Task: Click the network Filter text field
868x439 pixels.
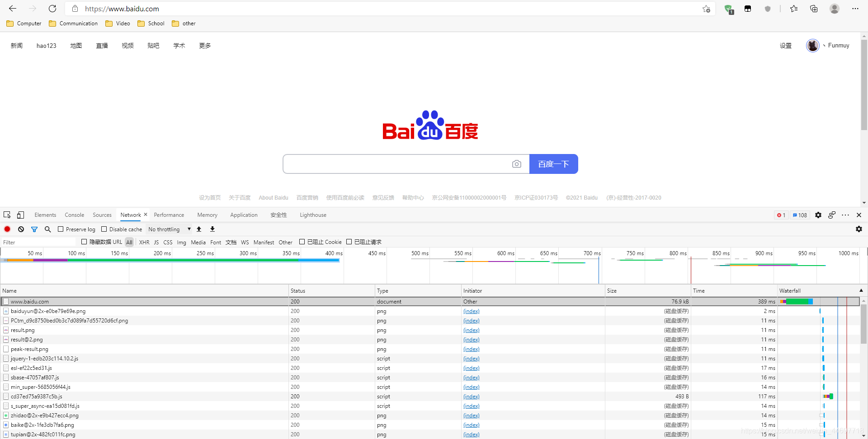Action: pos(38,242)
